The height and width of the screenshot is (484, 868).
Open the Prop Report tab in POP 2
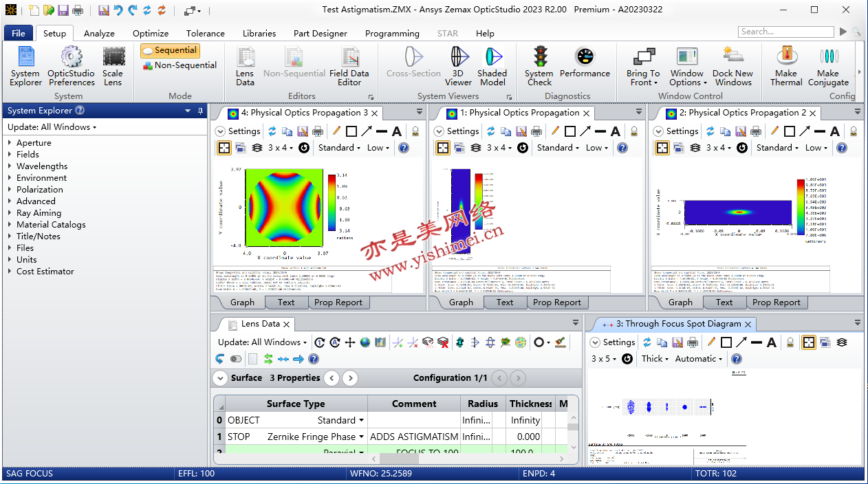pyautogui.click(x=777, y=302)
